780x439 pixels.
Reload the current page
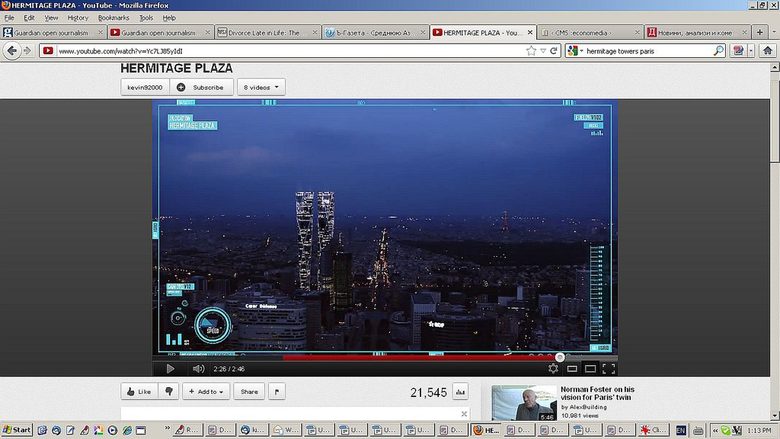554,51
